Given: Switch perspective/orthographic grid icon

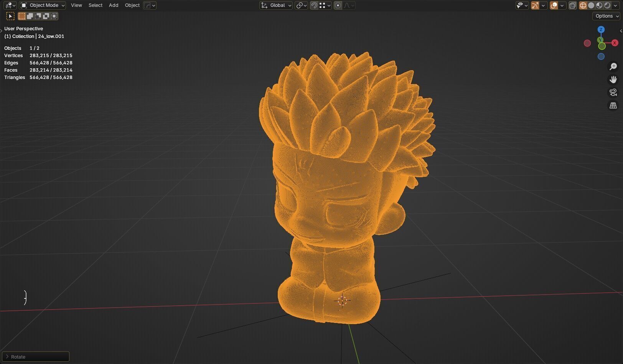Looking at the screenshot, I should click(613, 105).
